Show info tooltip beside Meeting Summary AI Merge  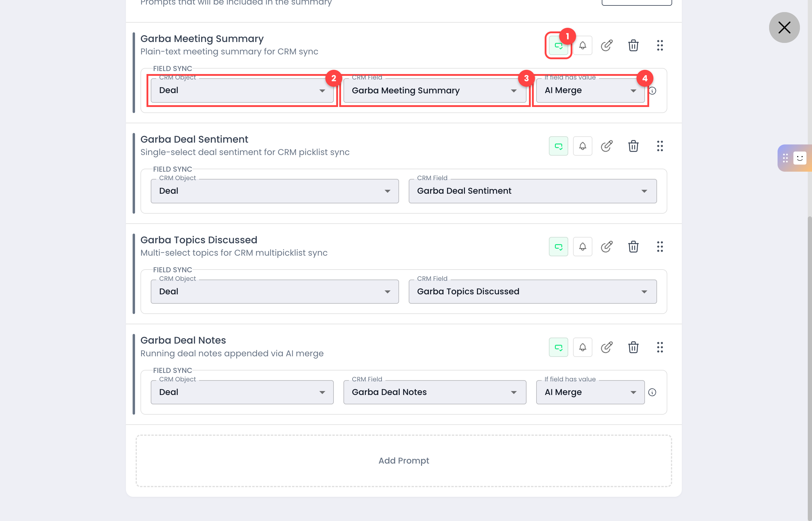coord(652,91)
